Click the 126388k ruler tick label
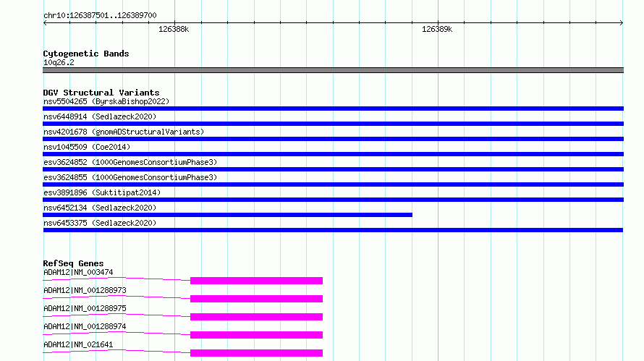Viewport: 644px width, 361px height. click(174, 29)
